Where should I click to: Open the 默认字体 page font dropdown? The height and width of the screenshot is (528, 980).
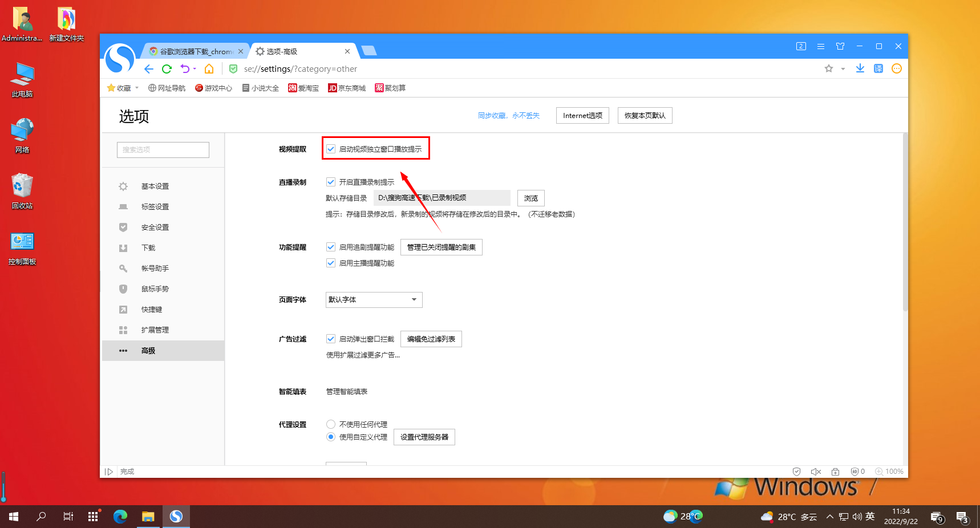pos(374,300)
